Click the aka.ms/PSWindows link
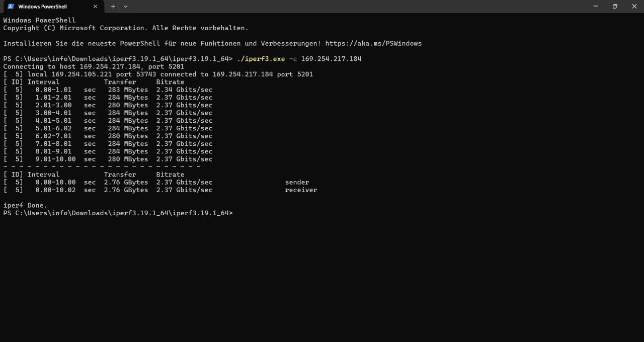Image resolution: width=644 pixels, height=342 pixels. point(373,43)
